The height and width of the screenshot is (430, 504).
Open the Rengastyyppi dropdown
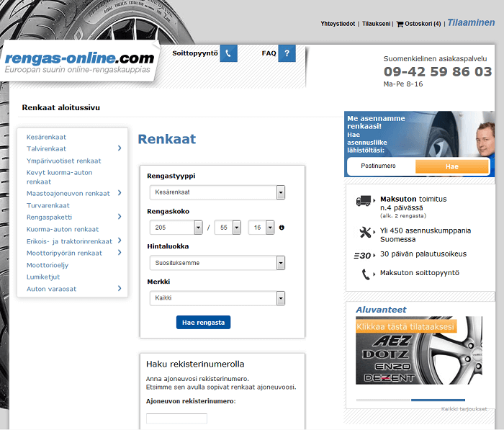(217, 192)
